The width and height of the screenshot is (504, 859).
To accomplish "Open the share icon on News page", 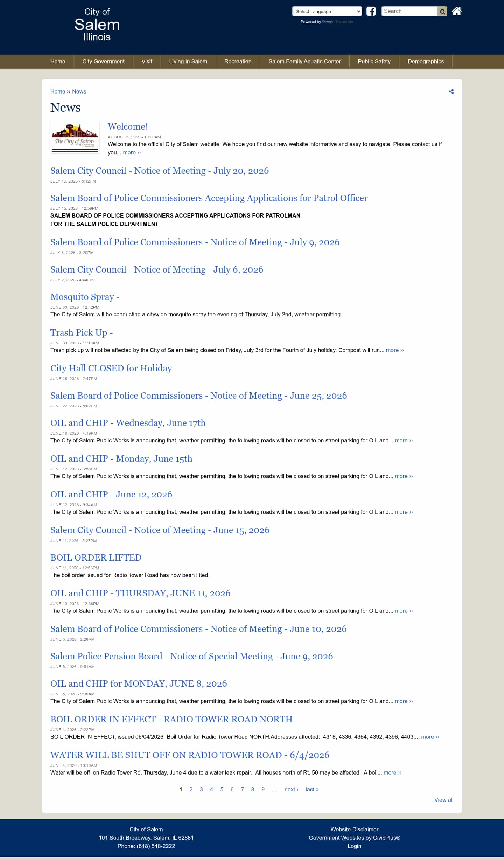I will coord(451,91).
